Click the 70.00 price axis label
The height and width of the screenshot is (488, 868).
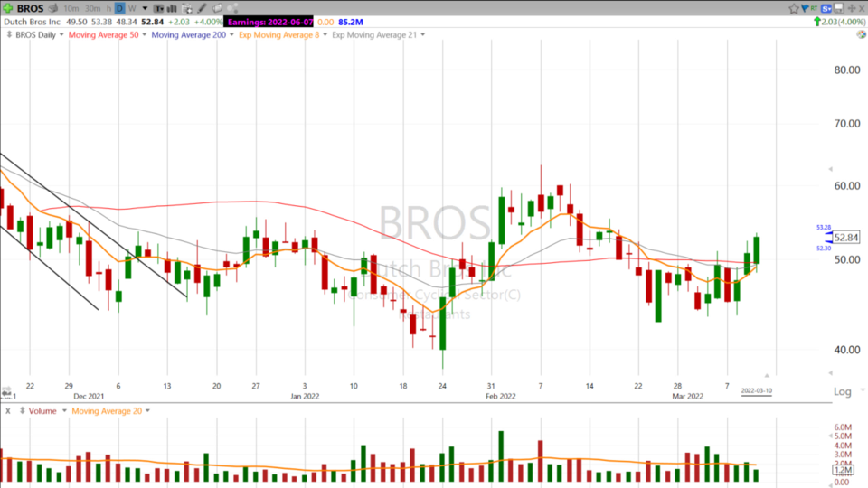847,124
